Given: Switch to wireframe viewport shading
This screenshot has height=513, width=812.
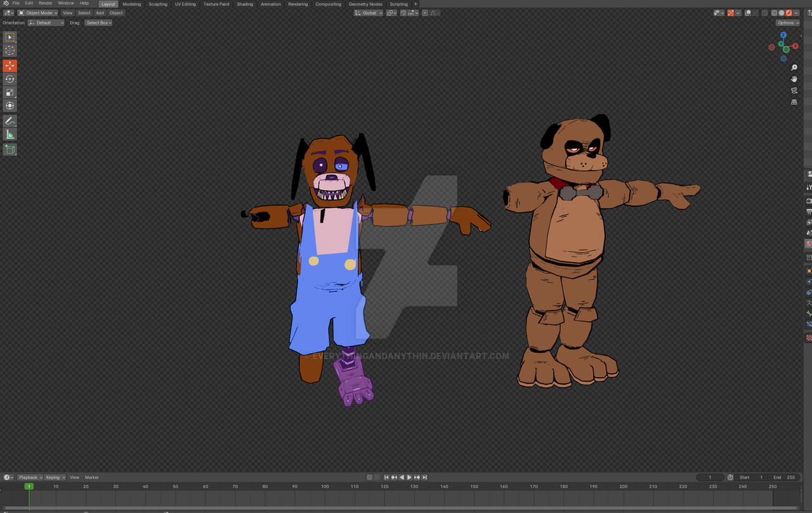Looking at the screenshot, I should coord(774,13).
